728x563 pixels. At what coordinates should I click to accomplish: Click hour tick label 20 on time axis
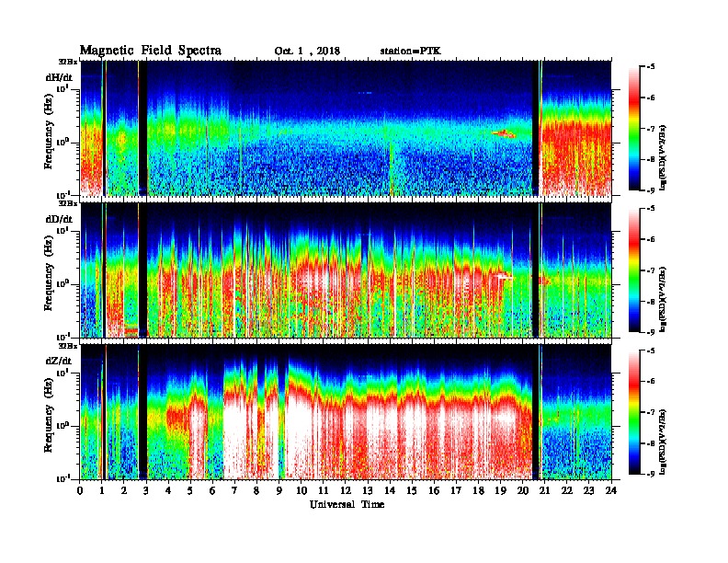click(522, 491)
